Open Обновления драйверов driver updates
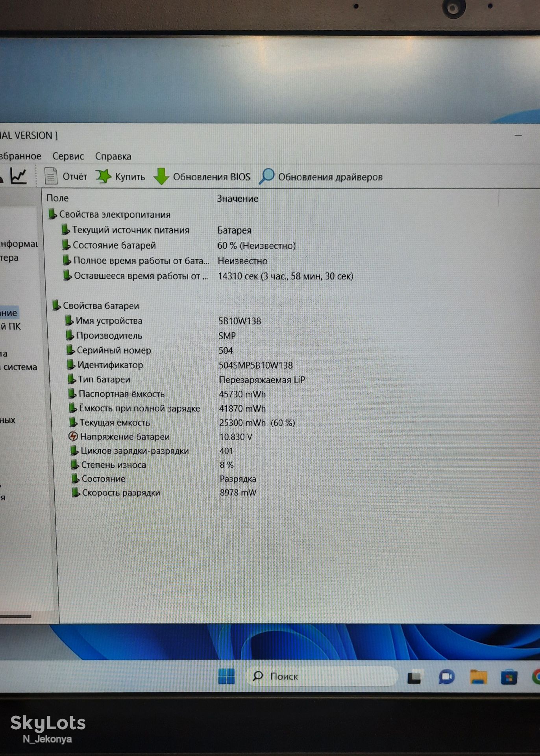Image resolution: width=540 pixels, height=756 pixels. click(x=321, y=177)
